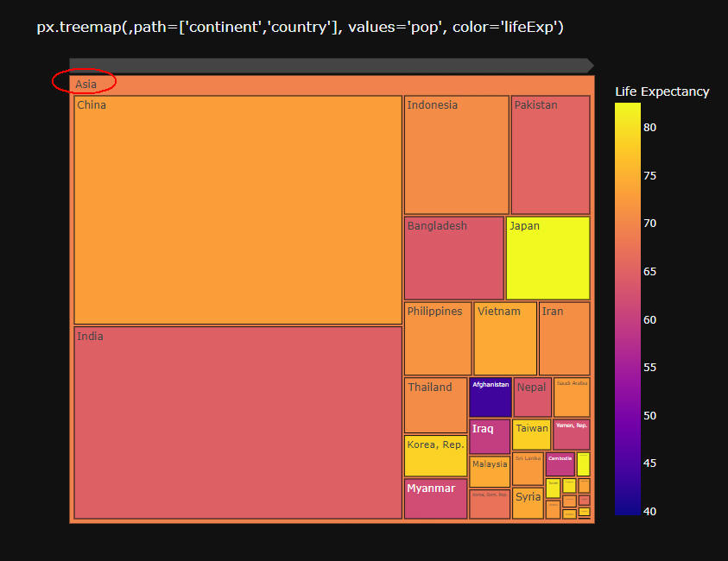Click the Life Expectancy legend title
728x561 pixels.
point(662,91)
